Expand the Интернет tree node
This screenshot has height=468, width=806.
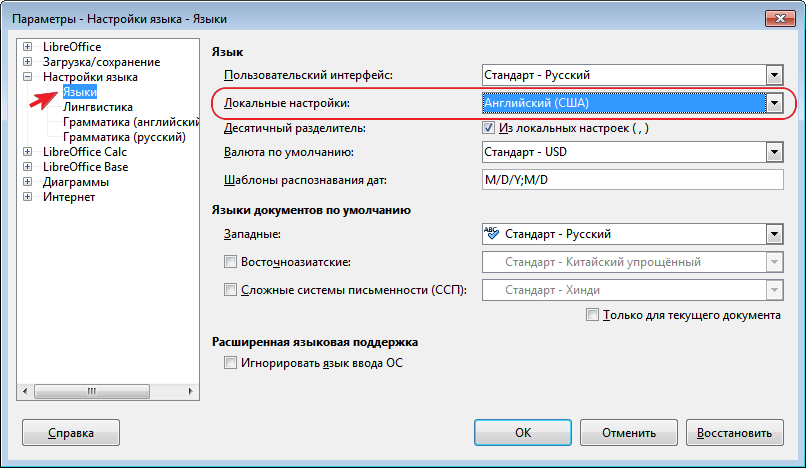tap(27, 197)
